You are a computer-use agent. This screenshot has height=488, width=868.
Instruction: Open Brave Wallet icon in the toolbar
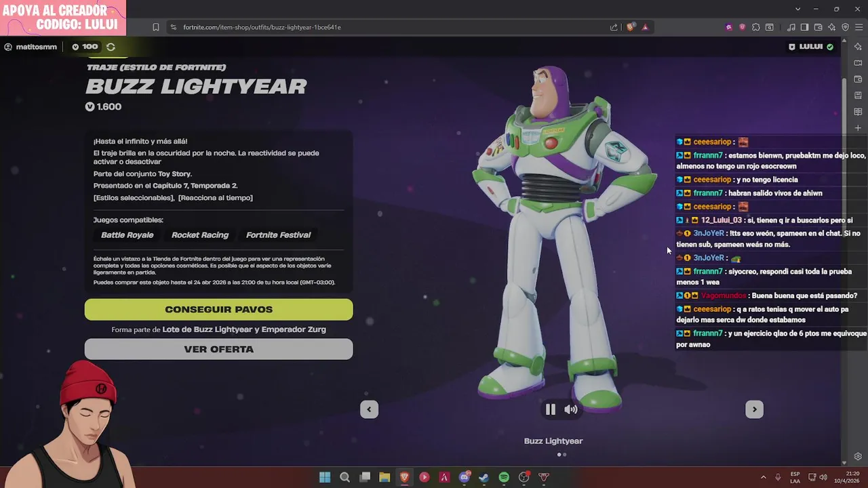818,27
